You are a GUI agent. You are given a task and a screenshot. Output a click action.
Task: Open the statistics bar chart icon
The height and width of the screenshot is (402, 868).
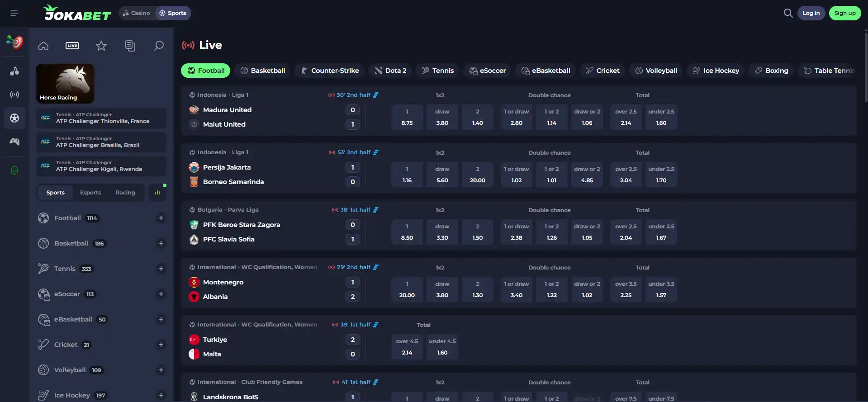157,193
